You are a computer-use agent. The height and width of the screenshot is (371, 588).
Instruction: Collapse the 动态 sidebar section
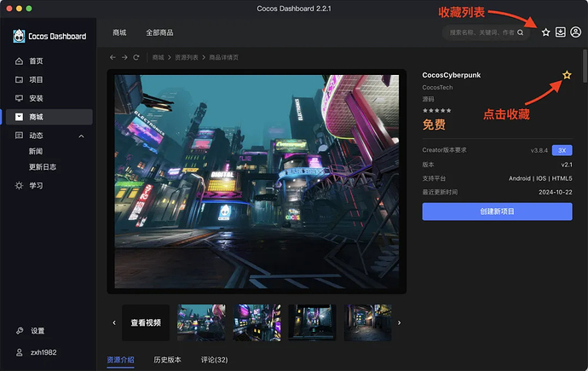coord(81,136)
